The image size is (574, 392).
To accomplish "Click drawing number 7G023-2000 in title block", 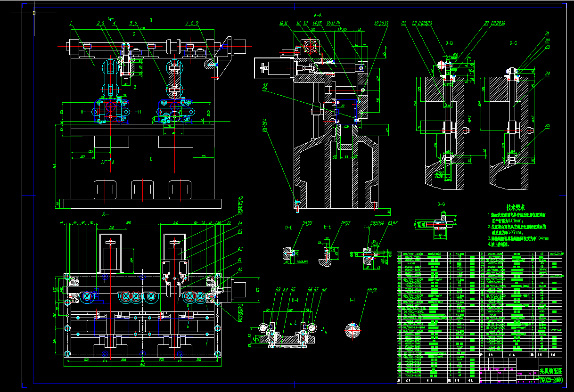I will pyautogui.click(x=551, y=380).
